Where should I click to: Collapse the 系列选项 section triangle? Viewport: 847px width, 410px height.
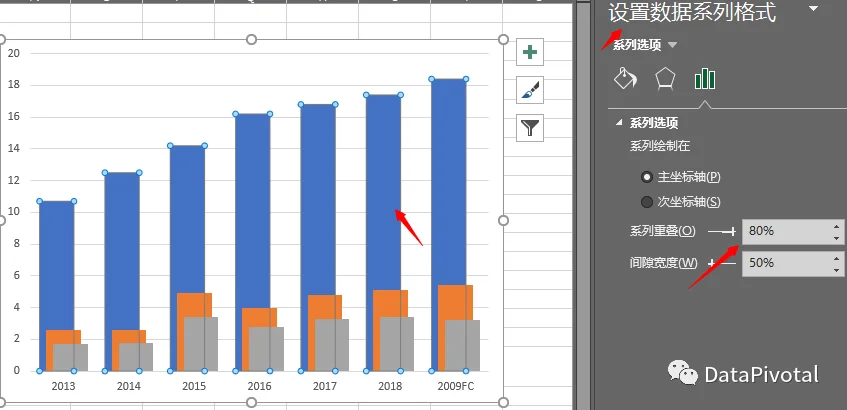point(619,123)
